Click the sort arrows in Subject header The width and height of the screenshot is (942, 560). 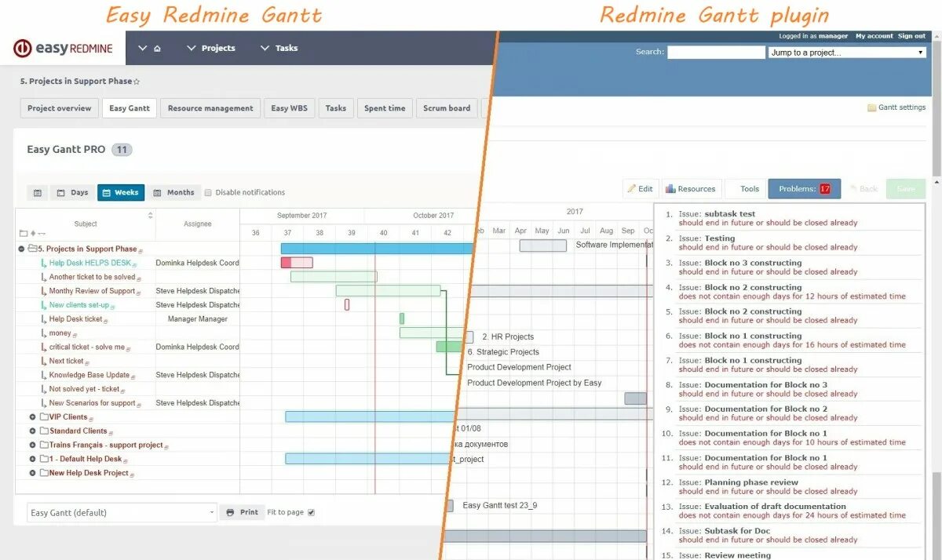tap(150, 216)
